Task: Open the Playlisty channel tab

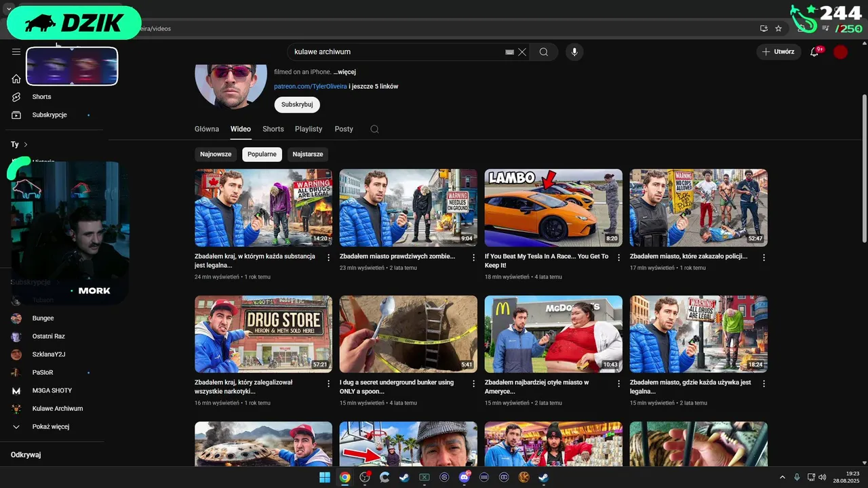Action: point(309,129)
